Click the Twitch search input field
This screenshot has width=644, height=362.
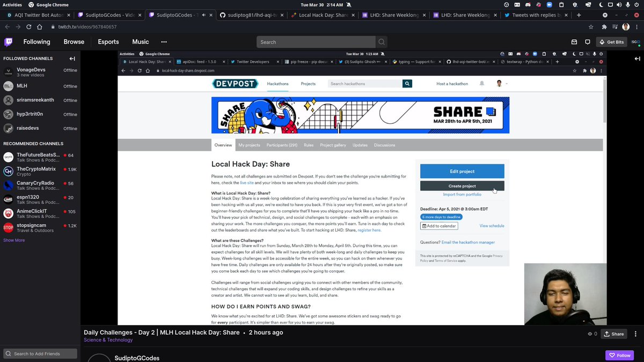[317, 42]
